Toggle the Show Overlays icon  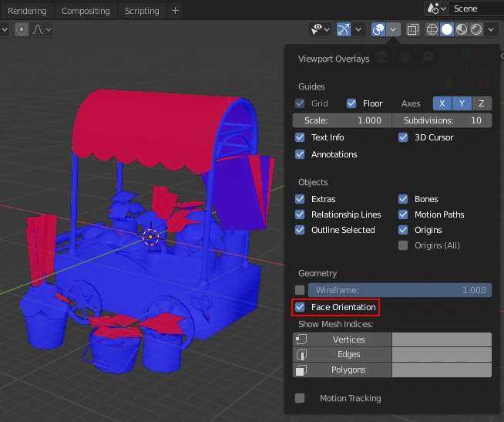click(x=378, y=29)
